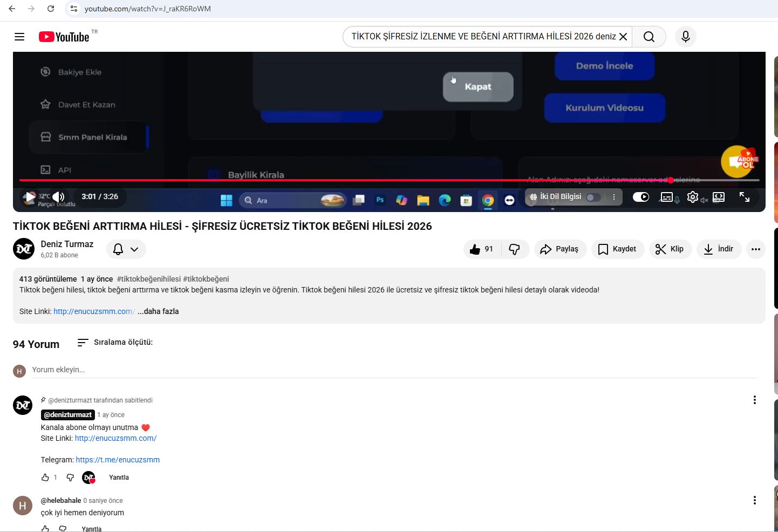Open the video's more actions ellipsis

pos(756,249)
